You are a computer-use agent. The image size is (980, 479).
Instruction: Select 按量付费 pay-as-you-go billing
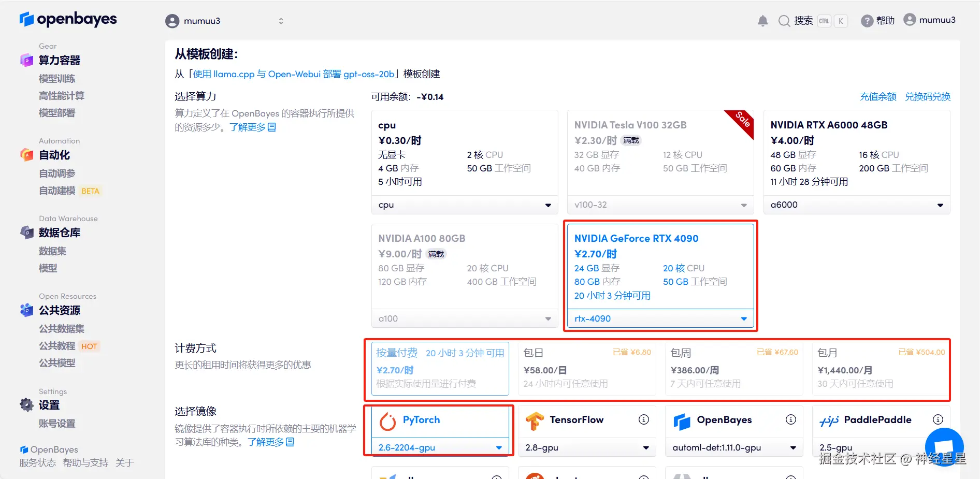tap(440, 368)
